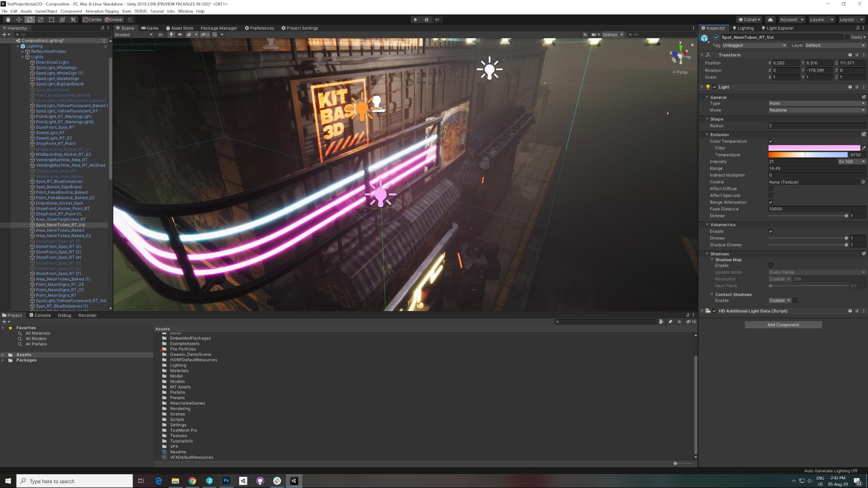Click Add Component button

(x=783, y=325)
